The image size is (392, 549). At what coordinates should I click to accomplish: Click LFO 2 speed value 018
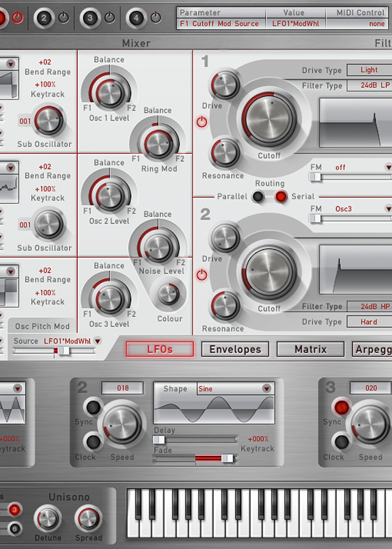point(123,388)
